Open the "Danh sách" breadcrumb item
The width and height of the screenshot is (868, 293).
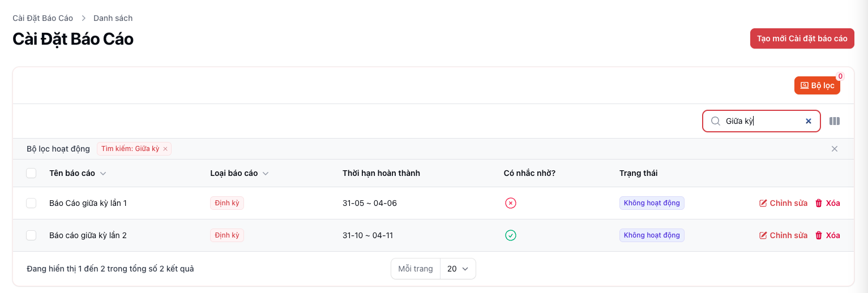(113, 18)
